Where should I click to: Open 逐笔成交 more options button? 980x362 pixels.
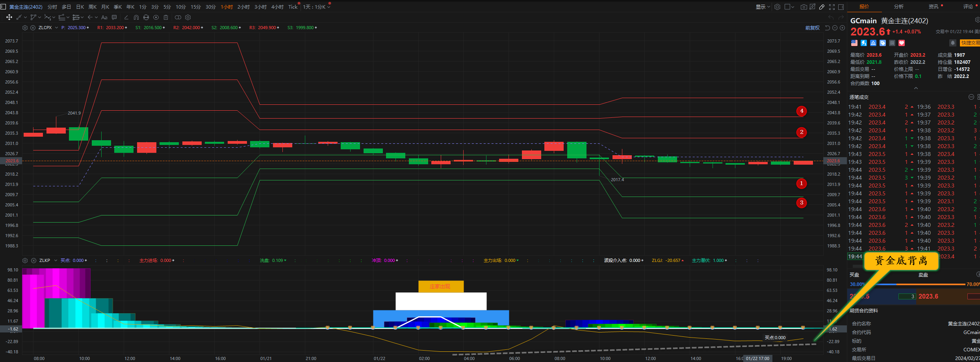pyautogui.click(x=971, y=97)
